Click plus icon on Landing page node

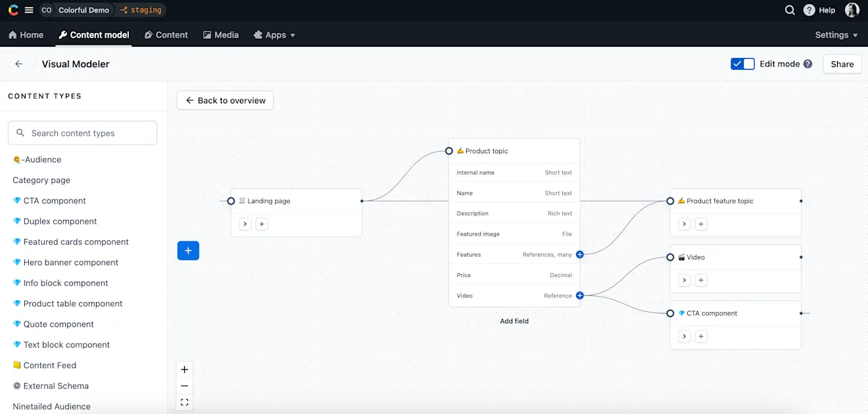coord(261,224)
